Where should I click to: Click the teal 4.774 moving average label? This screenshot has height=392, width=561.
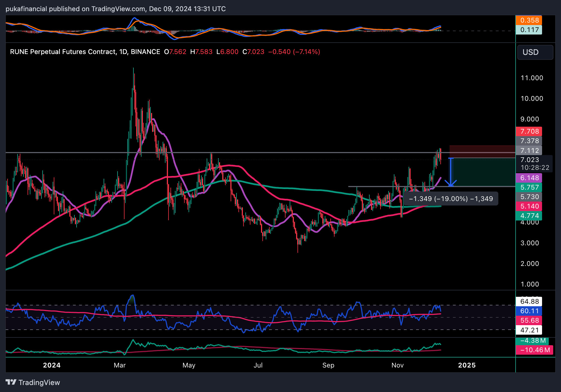coord(529,216)
